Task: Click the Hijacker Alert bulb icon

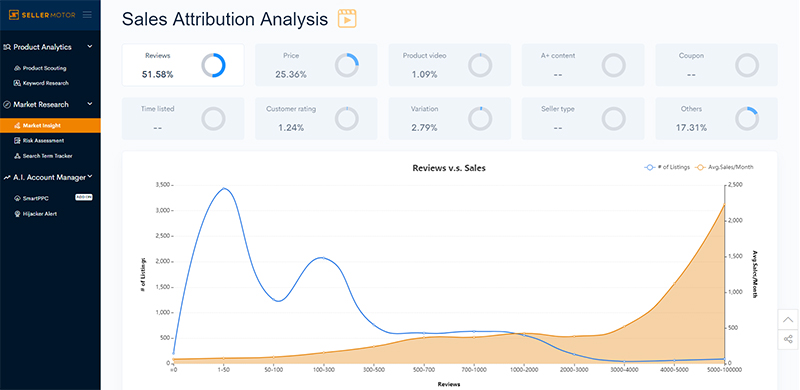Action: [17, 214]
